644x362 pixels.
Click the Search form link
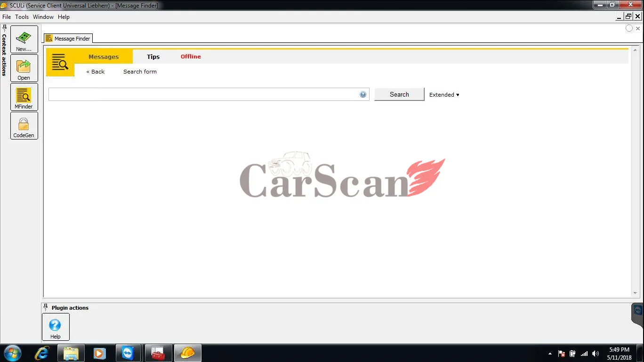click(140, 72)
